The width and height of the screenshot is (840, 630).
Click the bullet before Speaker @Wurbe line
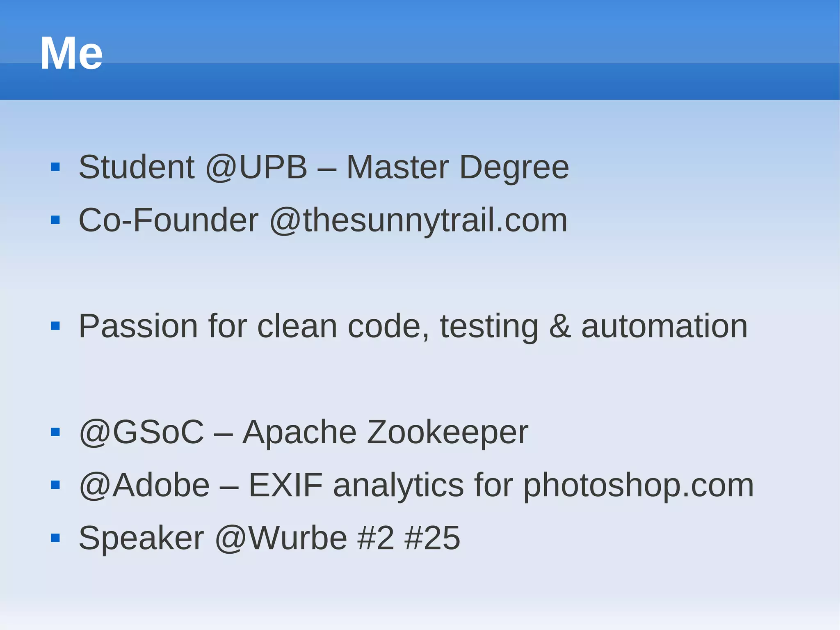tap(55, 538)
